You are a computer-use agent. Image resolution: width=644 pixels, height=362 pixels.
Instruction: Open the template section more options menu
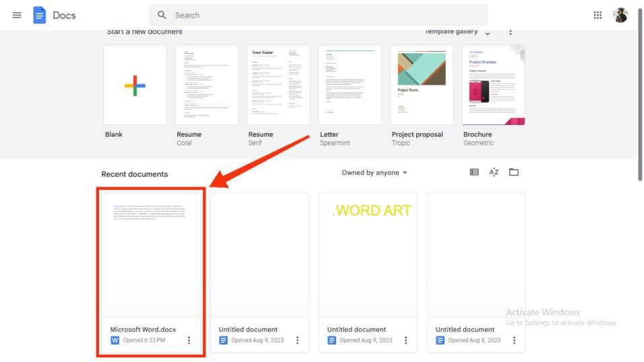[511, 32]
